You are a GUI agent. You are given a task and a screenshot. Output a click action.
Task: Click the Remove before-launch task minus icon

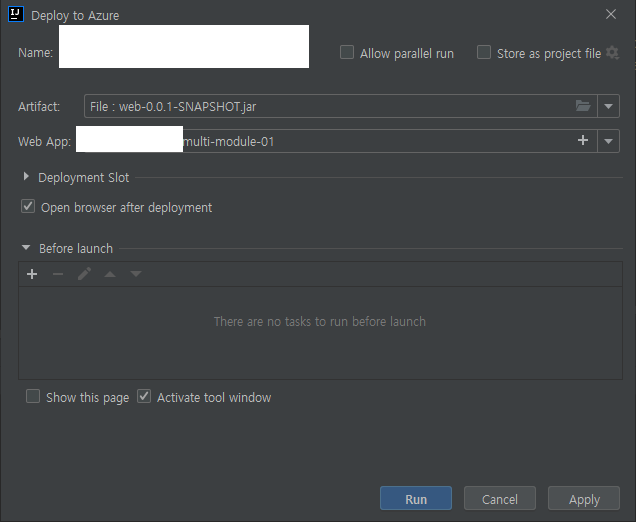click(x=58, y=274)
